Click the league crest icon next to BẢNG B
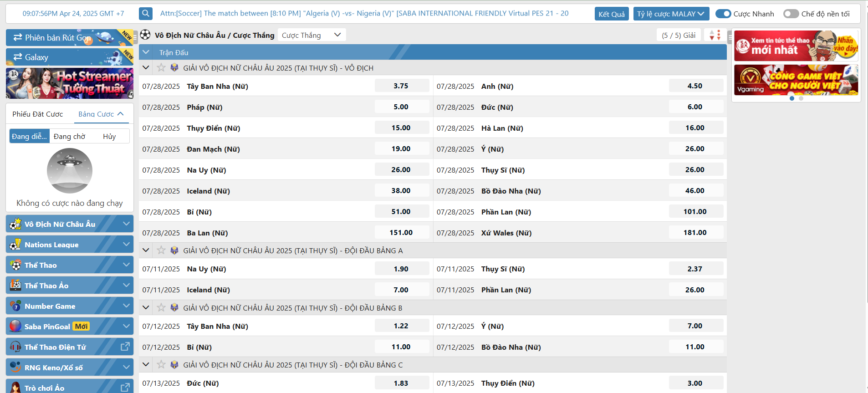868x393 pixels. coord(174,308)
